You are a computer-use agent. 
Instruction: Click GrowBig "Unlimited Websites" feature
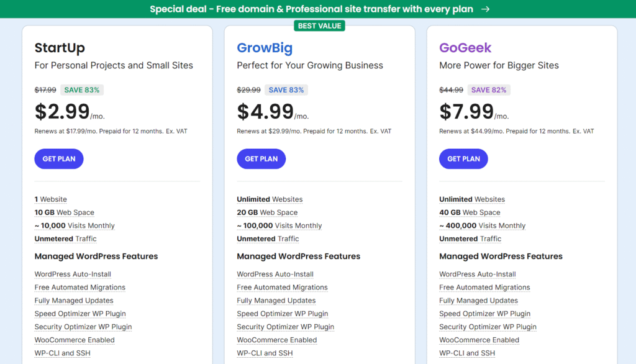coord(270,199)
